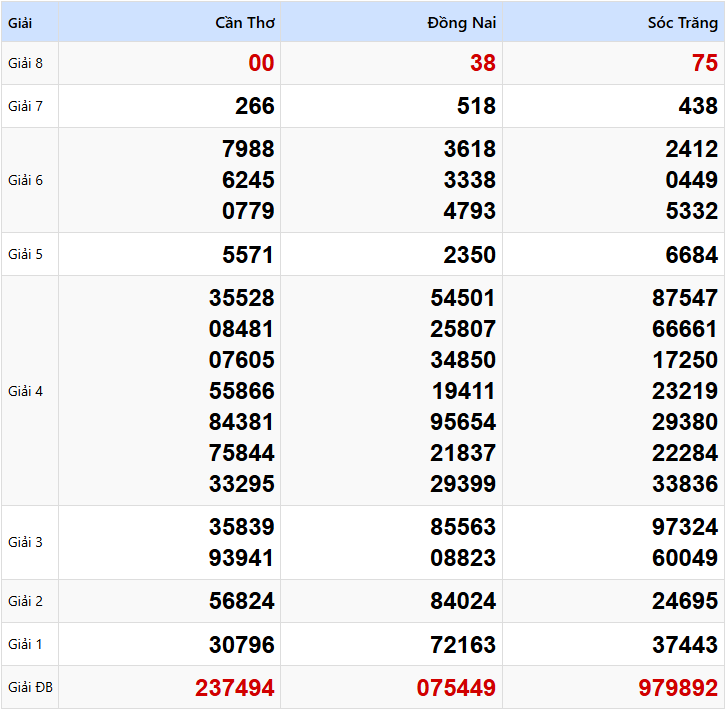The image size is (726, 710).
Task: Click the Giải ĐB row label
Action: pyautogui.click(x=30, y=687)
